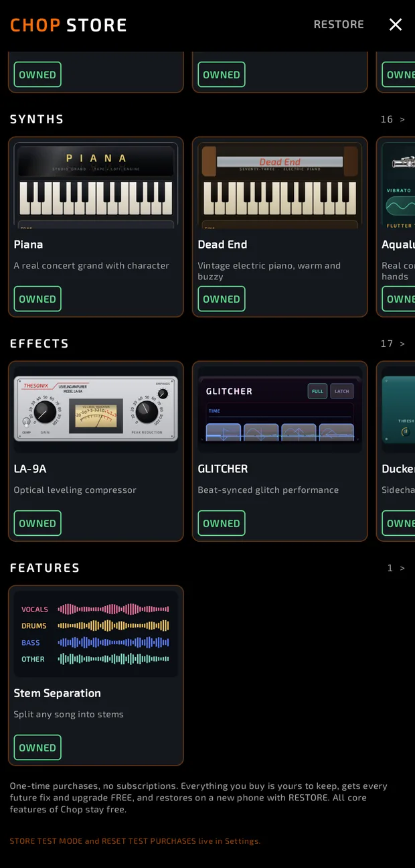415x868 pixels.
Task: Click the OWNED button on top-middle partial card
Action: tap(222, 74)
